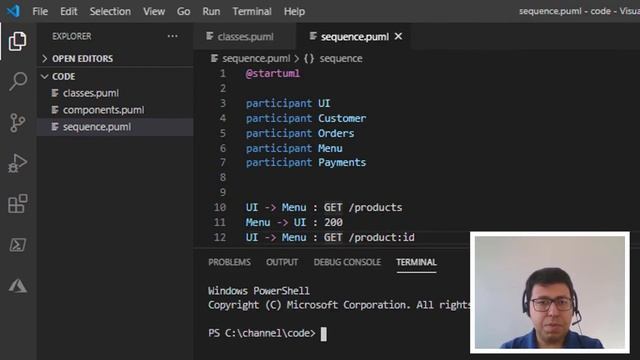Open the Extensions view icon
The width and height of the screenshot is (640, 360).
(x=18, y=204)
